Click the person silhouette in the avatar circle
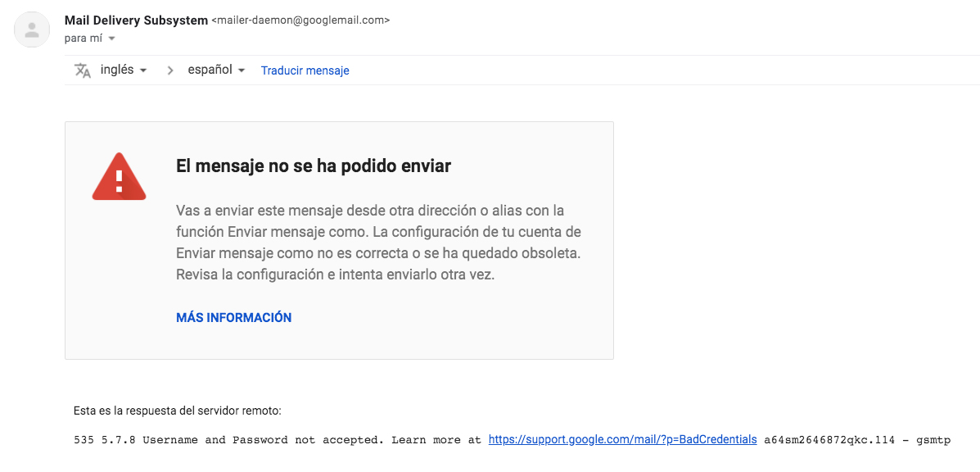The height and width of the screenshot is (472, 980). (x=31, y=29)
